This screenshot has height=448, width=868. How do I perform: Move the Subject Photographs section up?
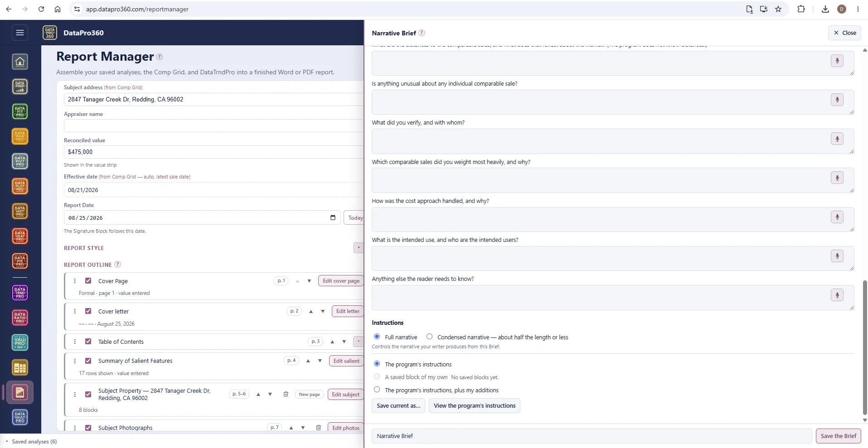coord(291,428)
